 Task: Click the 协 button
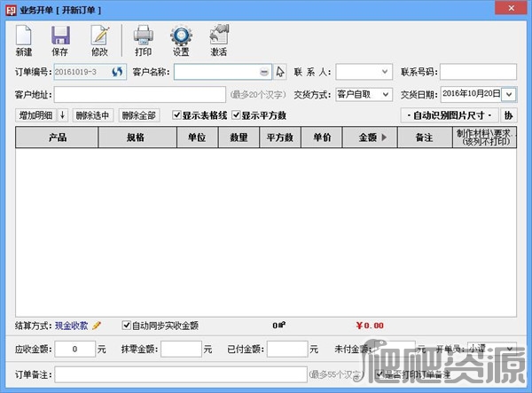coord(508,115)
